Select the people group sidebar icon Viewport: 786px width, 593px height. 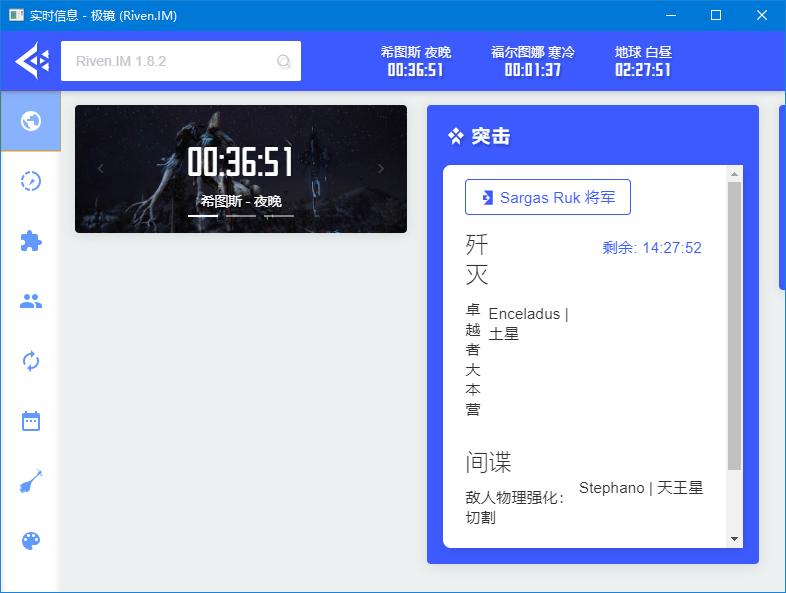coord(31,301)
